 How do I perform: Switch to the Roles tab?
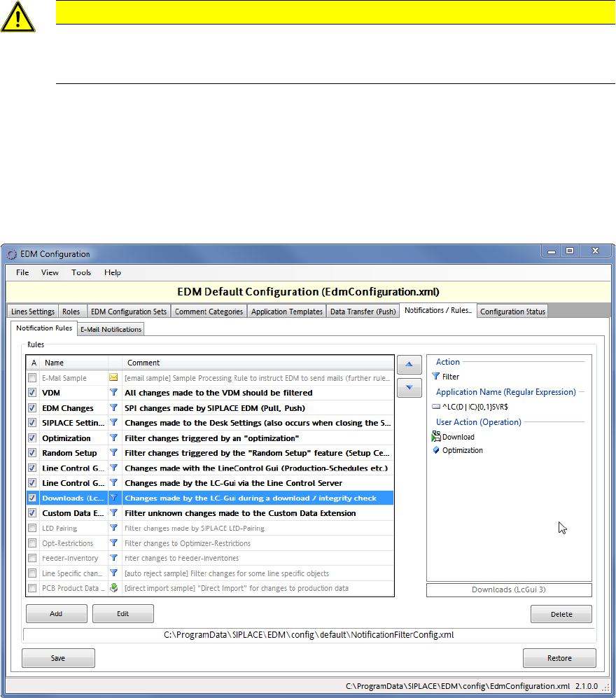click(71, 312)
